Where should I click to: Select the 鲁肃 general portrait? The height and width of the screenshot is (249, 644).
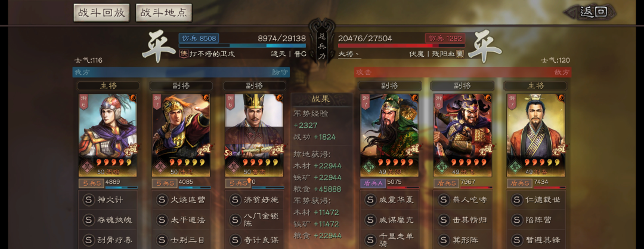(254, 135)
